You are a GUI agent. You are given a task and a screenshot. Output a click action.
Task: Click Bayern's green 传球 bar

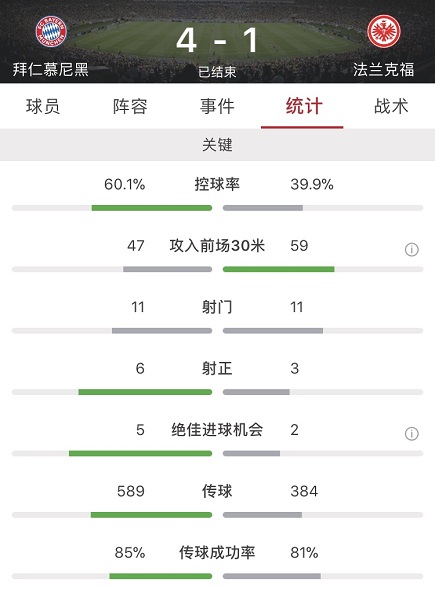pos(151,515)
